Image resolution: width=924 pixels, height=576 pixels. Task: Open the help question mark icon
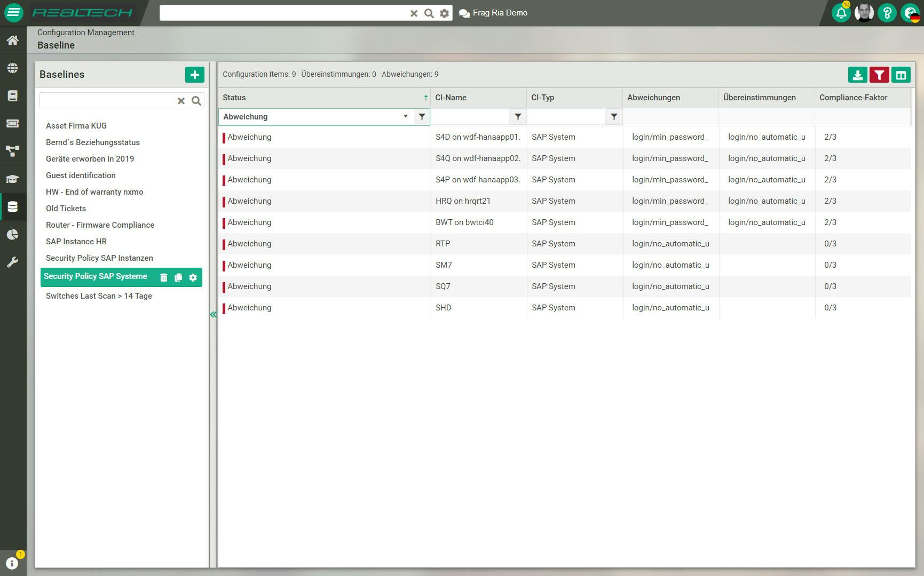(887, 13)
